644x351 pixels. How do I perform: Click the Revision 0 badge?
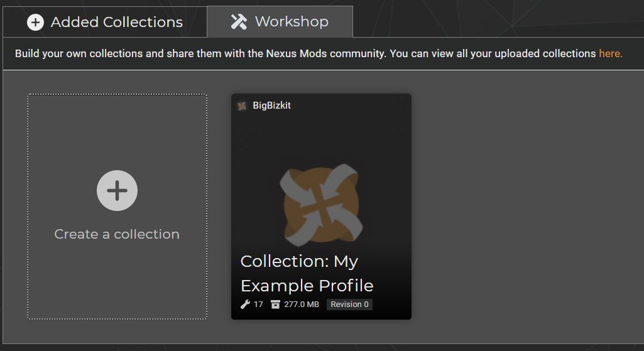coord(349,305)
